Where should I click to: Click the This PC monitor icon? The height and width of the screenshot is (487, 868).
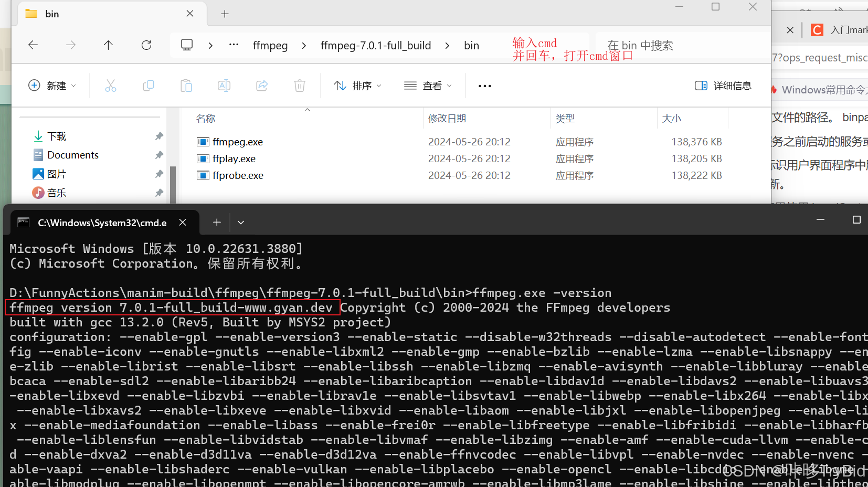pyautogui.click(x=187, y=45)
